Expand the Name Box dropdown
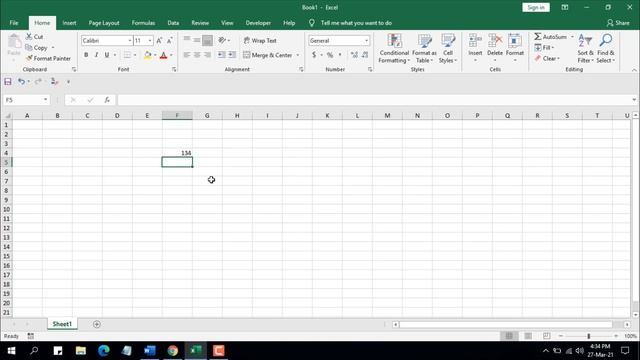This screenshot has height=360, width=640. pyautogui.click(x=45, y=100)
